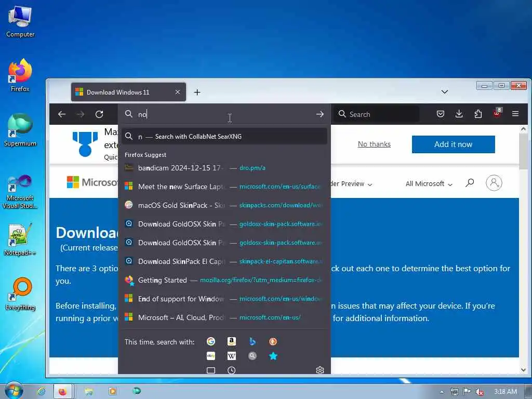Open Meet the new Surface Laptop suggestion
The image size is (532, 399).
click(x=224, y=187)
